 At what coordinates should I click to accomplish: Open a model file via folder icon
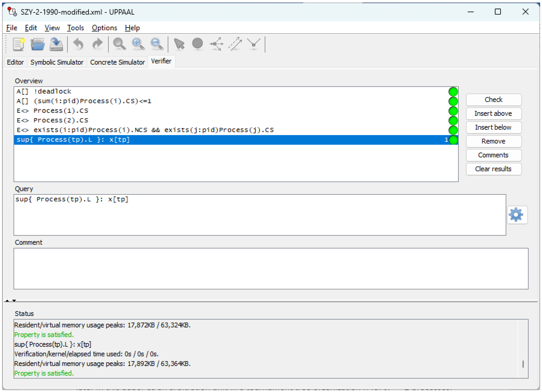[37, 44]
